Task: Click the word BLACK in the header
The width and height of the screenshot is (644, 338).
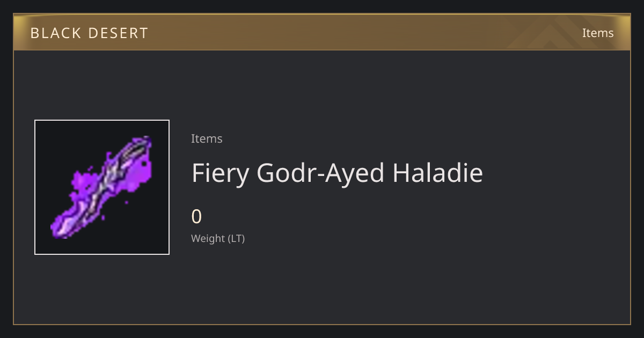Action: 52,33
